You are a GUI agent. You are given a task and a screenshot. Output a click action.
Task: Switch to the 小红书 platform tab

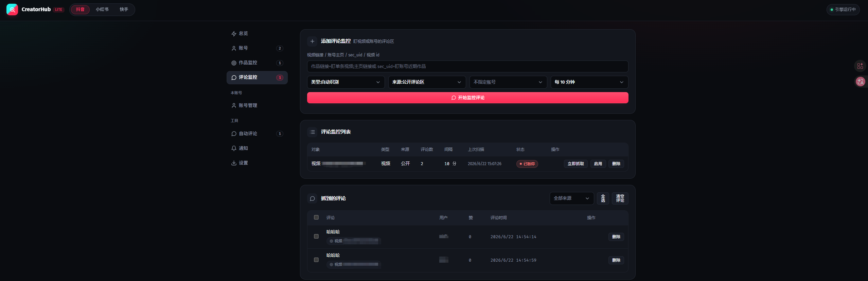click(x=102, y=10)
